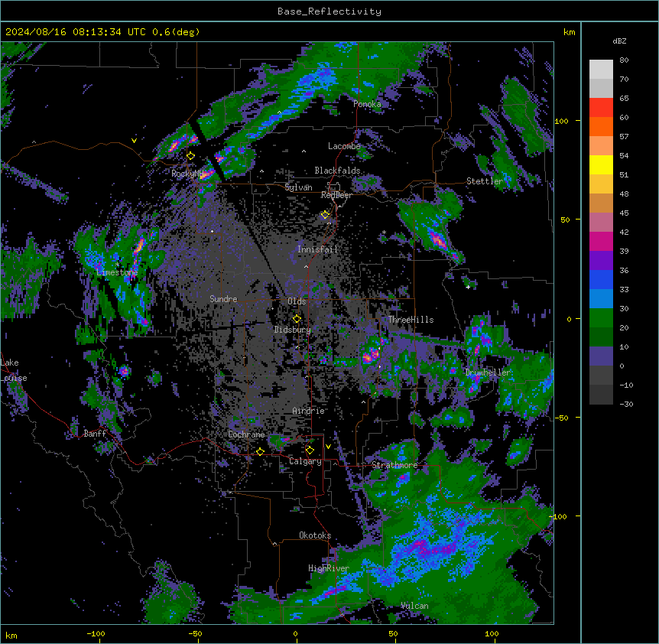Click the km unit label at bottom left
The image size is (659, 644).
point(11,636)
